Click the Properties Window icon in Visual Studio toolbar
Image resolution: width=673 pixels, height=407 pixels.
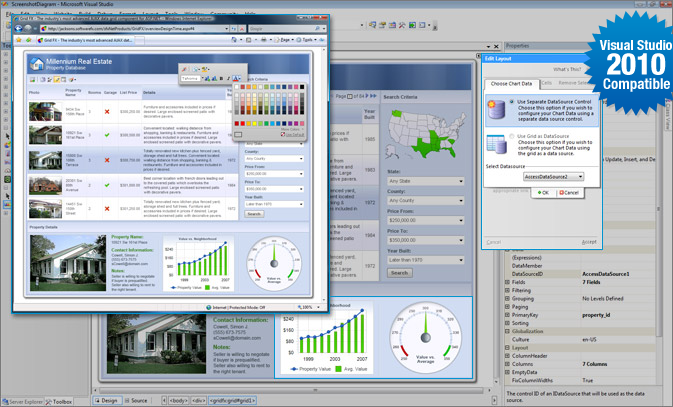(382, 25)
